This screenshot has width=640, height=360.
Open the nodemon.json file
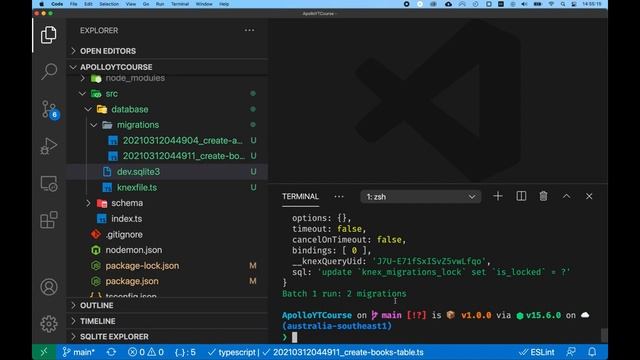[167, 250]
